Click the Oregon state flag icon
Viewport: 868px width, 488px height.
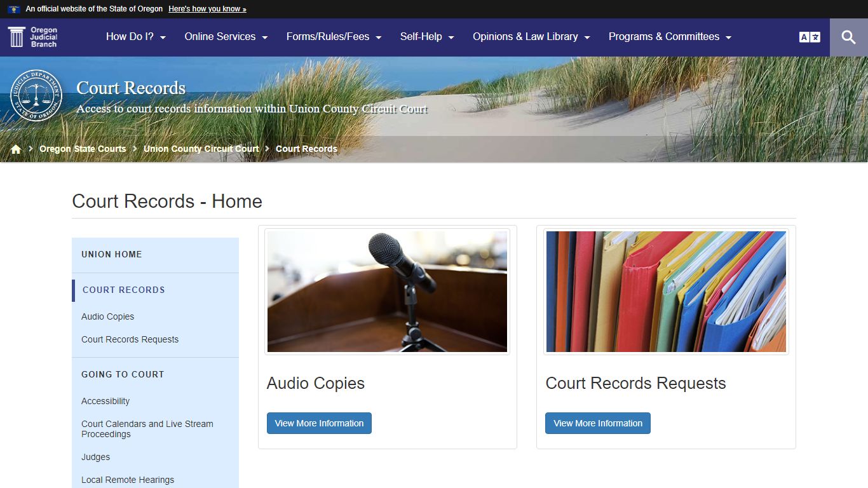pyautogui.click(x=14, y=9)
